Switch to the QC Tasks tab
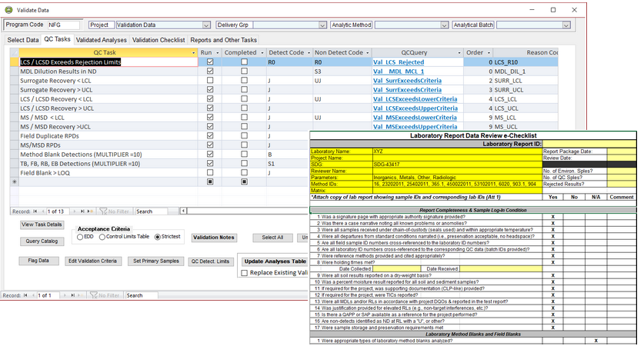 tap(57, 39)
